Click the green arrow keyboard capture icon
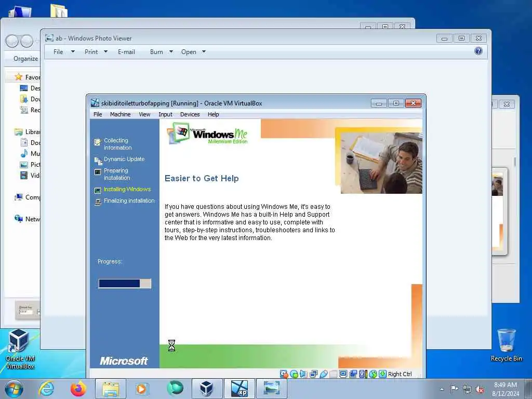Image resolution: width=532 pixels, height=399 pixels. point(382,374)
